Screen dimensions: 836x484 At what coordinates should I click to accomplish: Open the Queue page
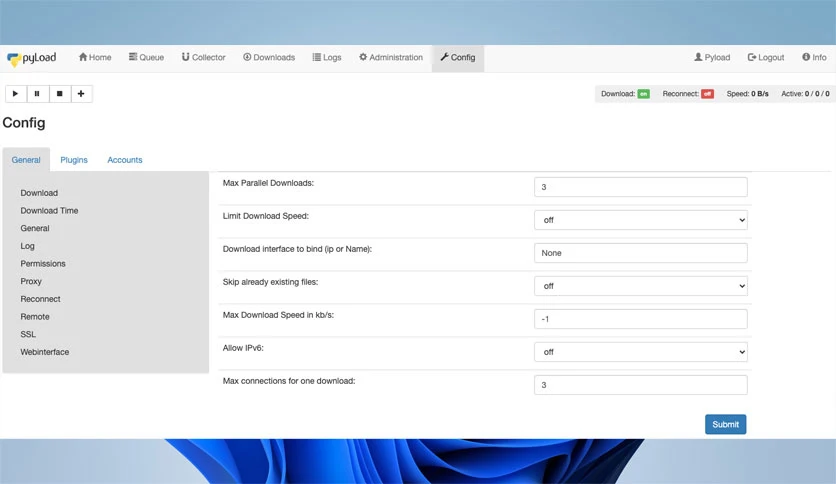pyautogui.click(x=146, y=58)
